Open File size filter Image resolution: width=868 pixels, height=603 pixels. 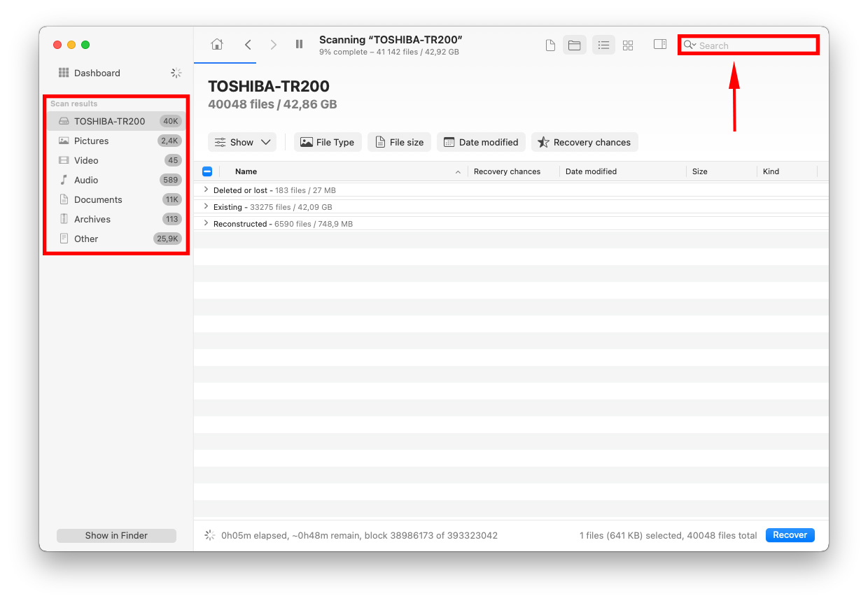click(x=400, y=142)
